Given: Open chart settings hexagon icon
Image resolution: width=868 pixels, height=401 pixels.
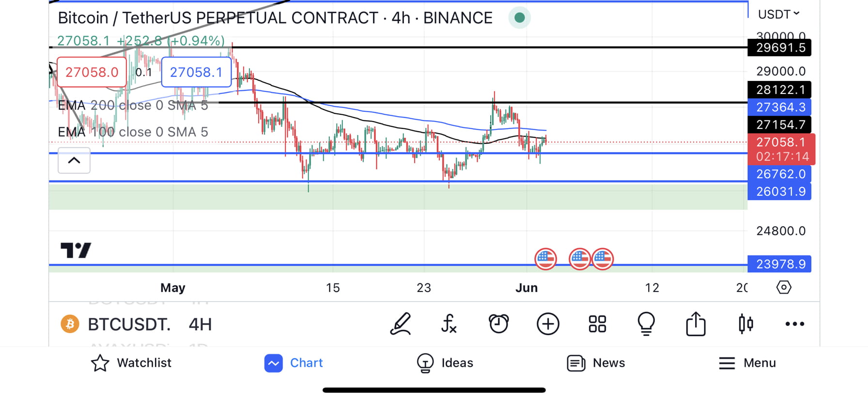Looking at the screenshot, I should (x=783, y=287).
